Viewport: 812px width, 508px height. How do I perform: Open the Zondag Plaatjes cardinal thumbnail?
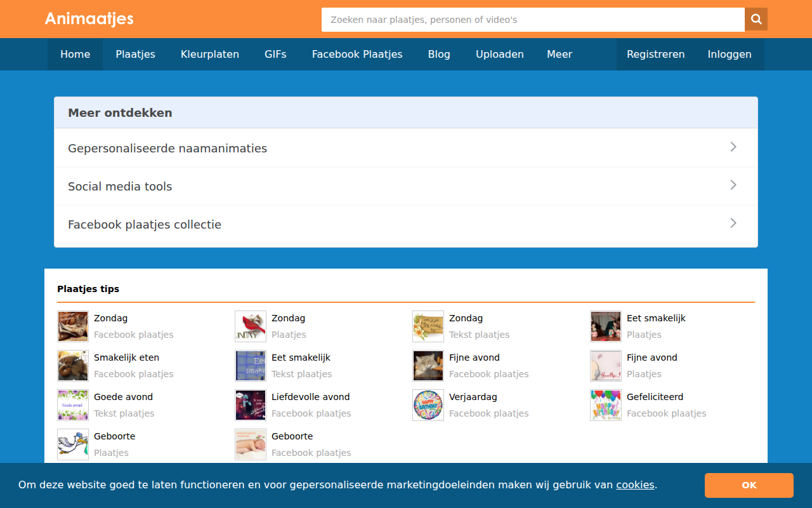(x=251, y=326)
